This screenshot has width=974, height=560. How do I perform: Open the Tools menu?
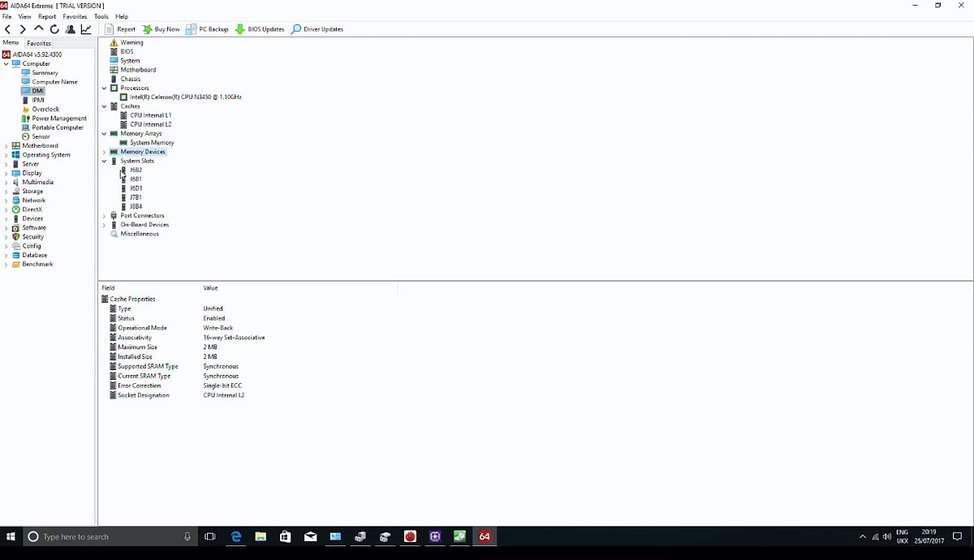tap(101, 16)
